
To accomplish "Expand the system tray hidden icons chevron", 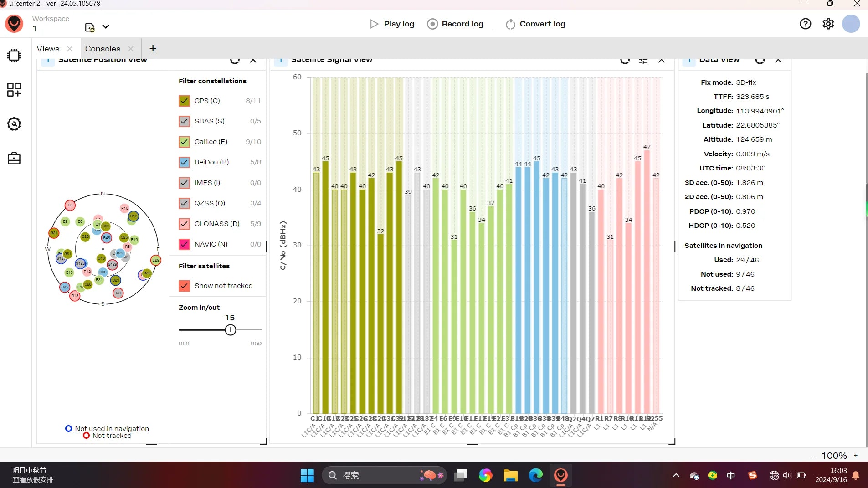I will point(676,475).
